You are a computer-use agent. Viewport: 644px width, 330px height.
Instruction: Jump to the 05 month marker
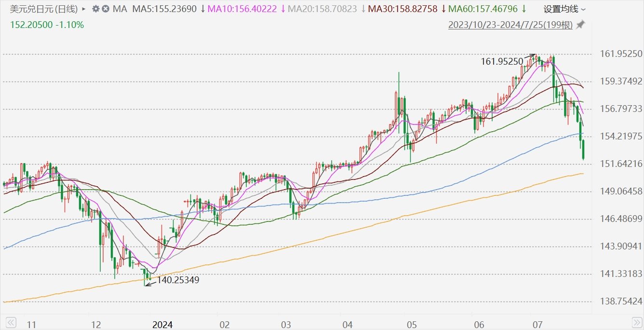coord(412,324)
